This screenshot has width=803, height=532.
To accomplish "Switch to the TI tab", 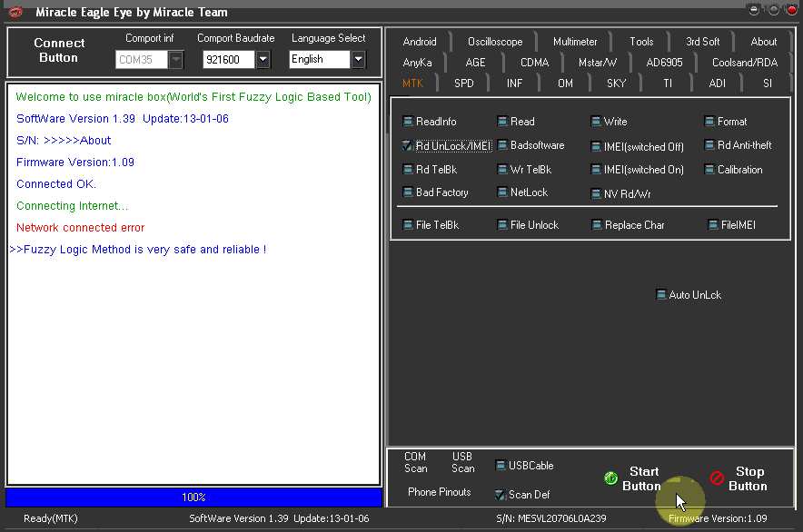I will click(x=668, y=84).
